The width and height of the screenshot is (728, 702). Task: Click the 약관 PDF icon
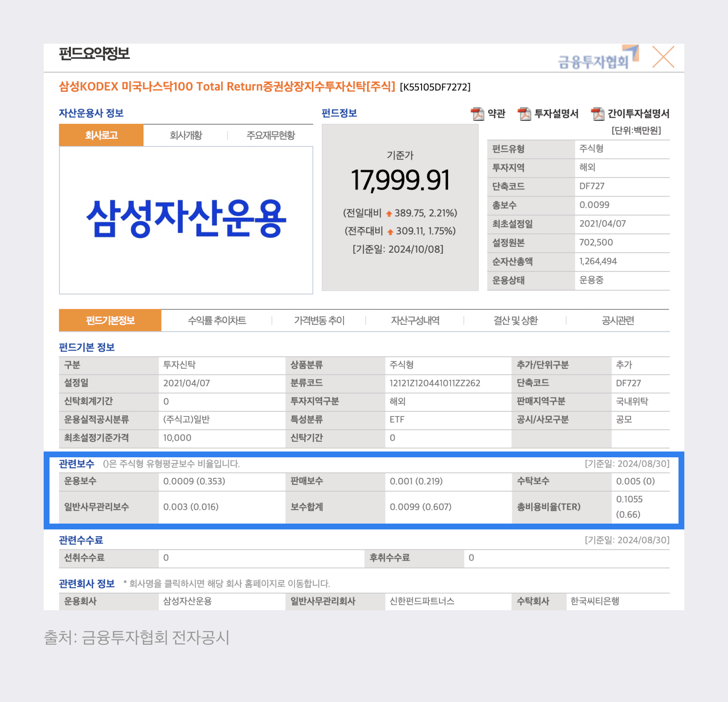coord(477,114)
